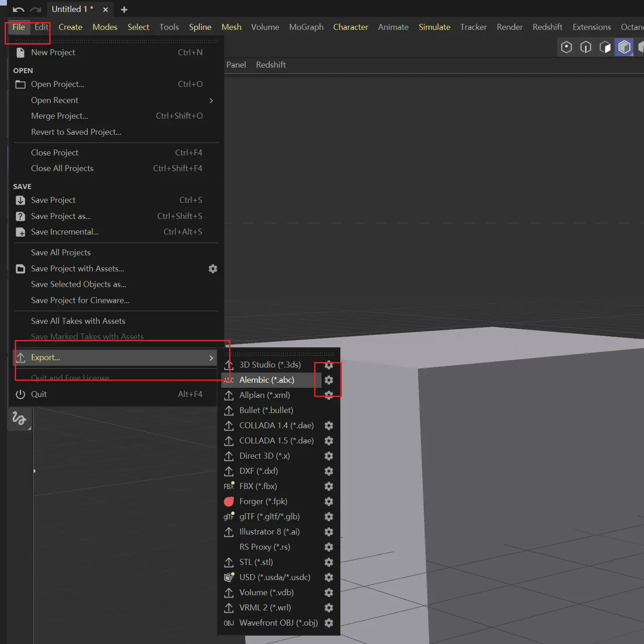Export as FBX (*.fbx)
The height and width of the screenshot is (644, 644).
point(271,486)
